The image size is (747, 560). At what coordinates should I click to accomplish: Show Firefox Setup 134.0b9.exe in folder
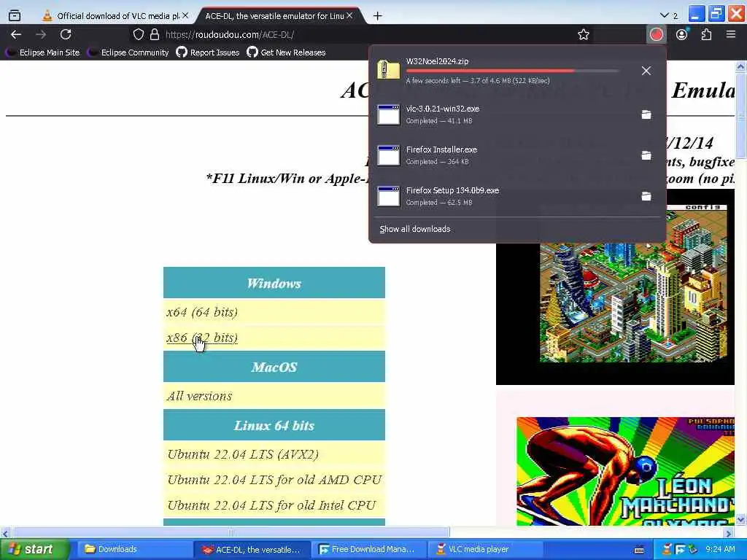(646, 196)
